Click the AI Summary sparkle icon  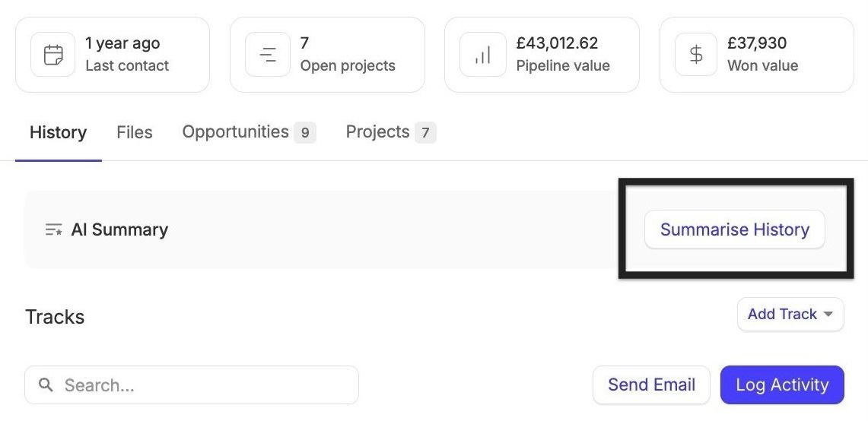(x=53, y=229)
